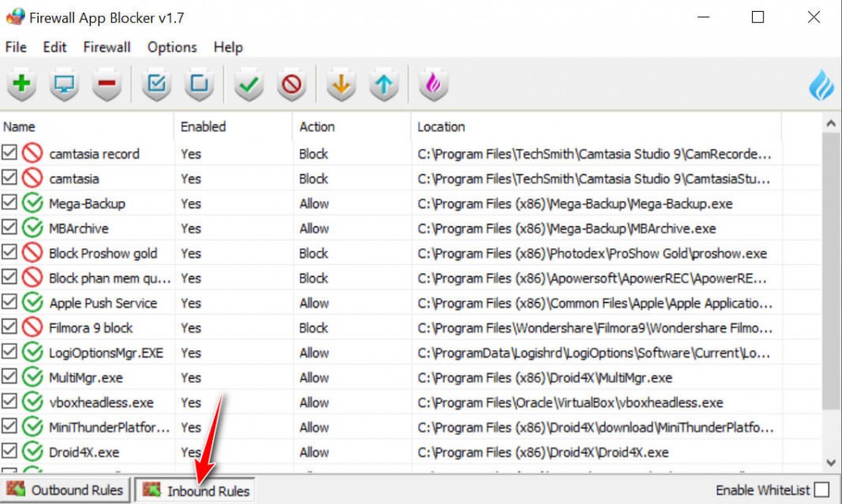Click the Check All toolbar icon
Screen dimensions: 842x504
(157, 85)
